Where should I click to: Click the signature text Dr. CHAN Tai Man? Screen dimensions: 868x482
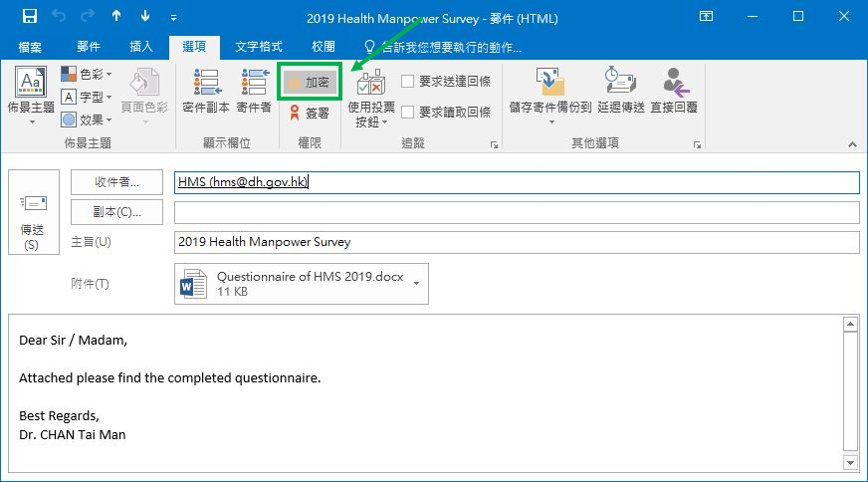click(73, 435)
